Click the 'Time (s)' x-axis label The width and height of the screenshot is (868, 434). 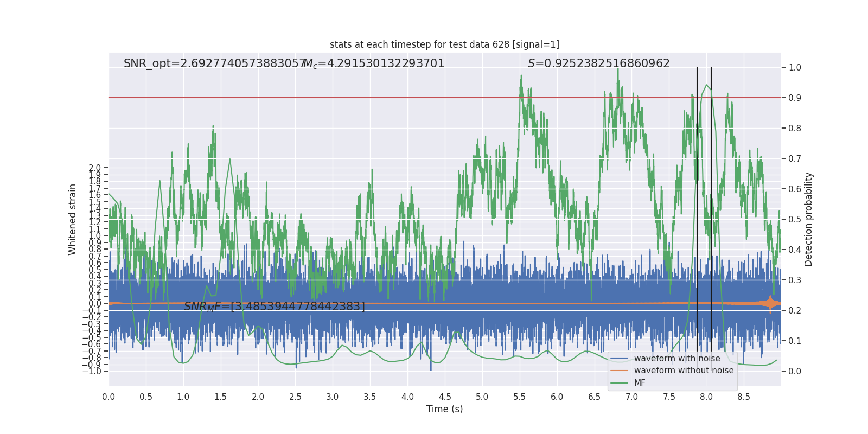click(x=444, y=409)
